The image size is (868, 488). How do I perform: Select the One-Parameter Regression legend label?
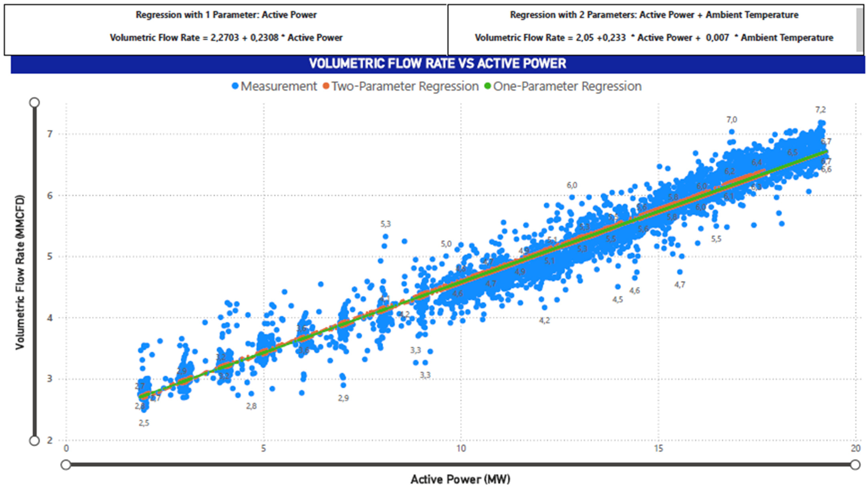[x=567, y=86]
